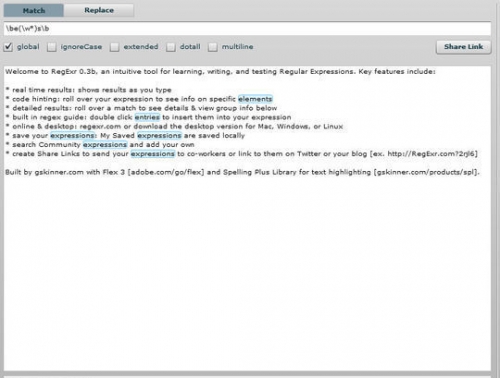
Task: Click highlighted "expressions" before "to co-workers"
Action: tap(153, 154)
